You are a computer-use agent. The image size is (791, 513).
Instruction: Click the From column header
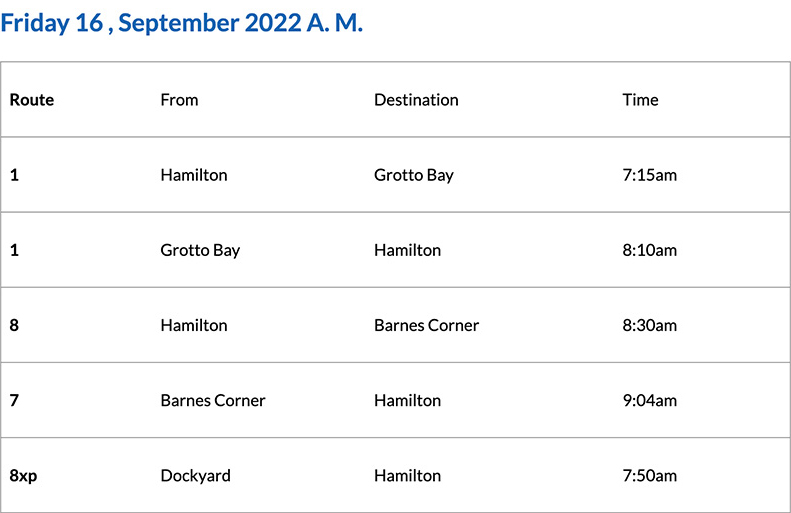coord(179,100)
